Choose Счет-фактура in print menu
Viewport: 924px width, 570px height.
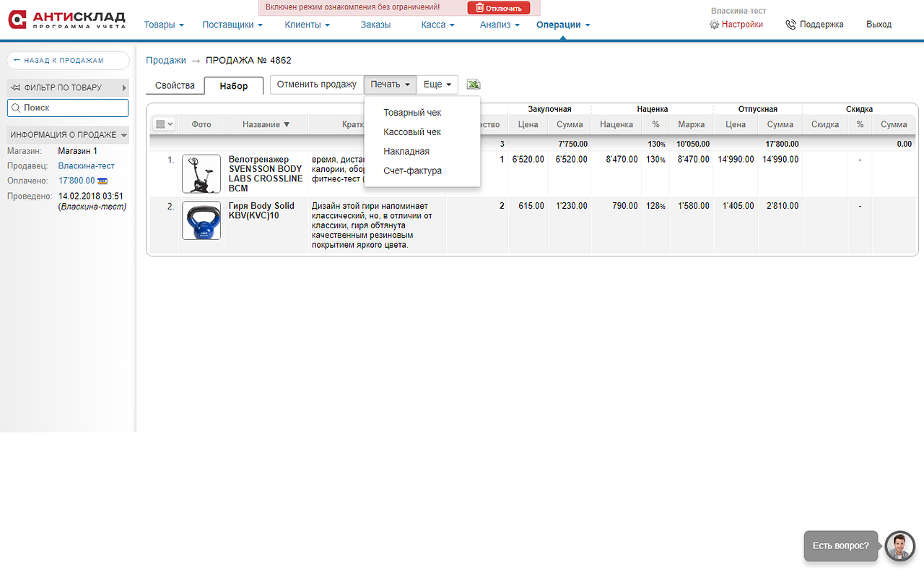[412, 171]
